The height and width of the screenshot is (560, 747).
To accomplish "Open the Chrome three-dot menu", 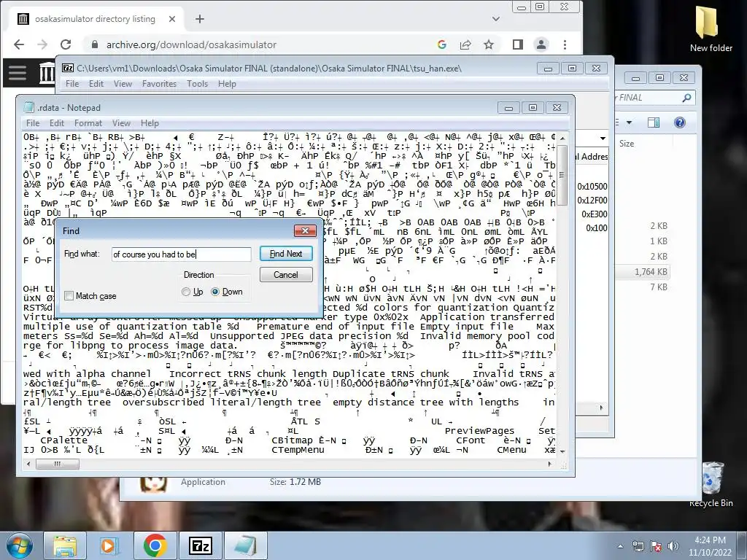I will click(x=565, y=44).
